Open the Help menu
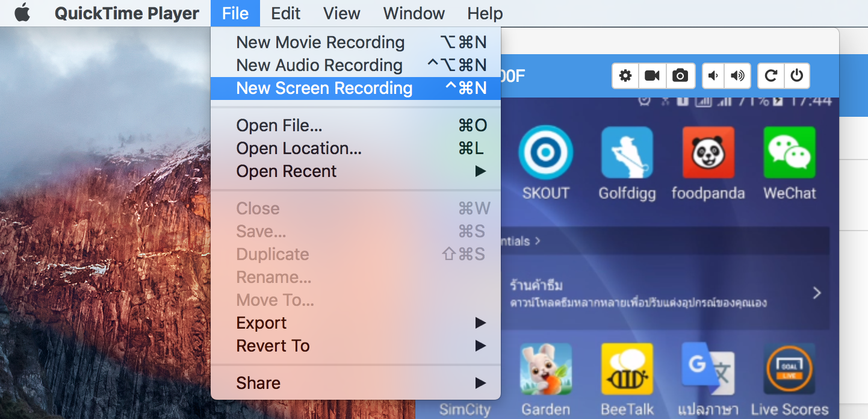Screen dimensions: 868x419 click(485, 13)
